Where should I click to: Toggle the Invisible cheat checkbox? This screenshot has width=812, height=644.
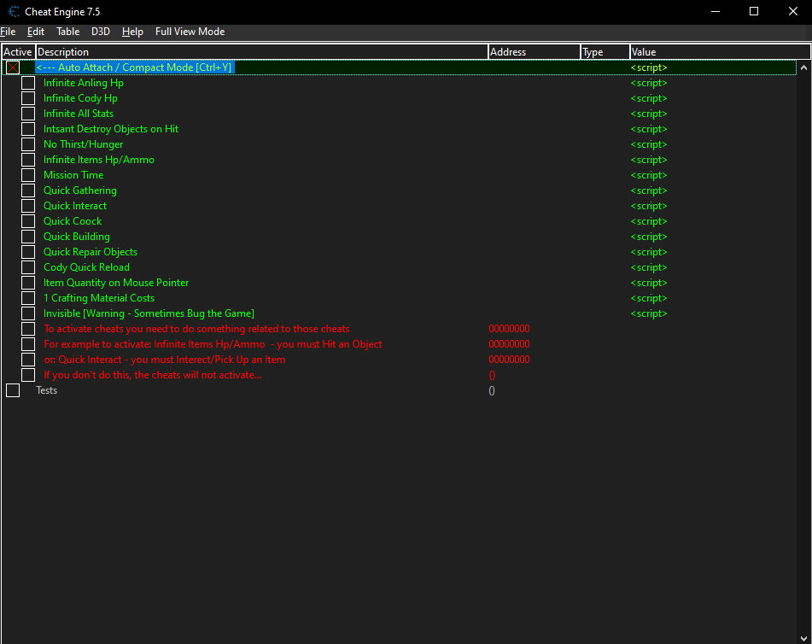(x=28, y=313)
